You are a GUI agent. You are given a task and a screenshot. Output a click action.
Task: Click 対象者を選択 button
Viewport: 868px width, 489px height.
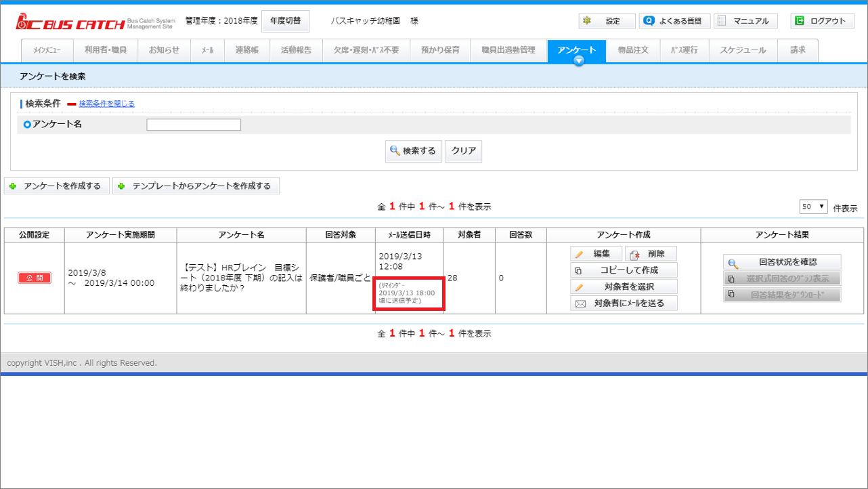624,286
